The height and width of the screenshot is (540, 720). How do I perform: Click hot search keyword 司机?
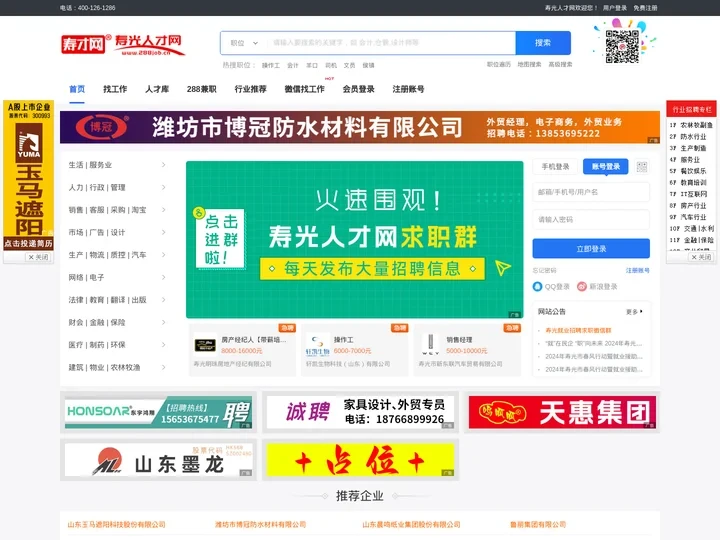click(331, 65)
